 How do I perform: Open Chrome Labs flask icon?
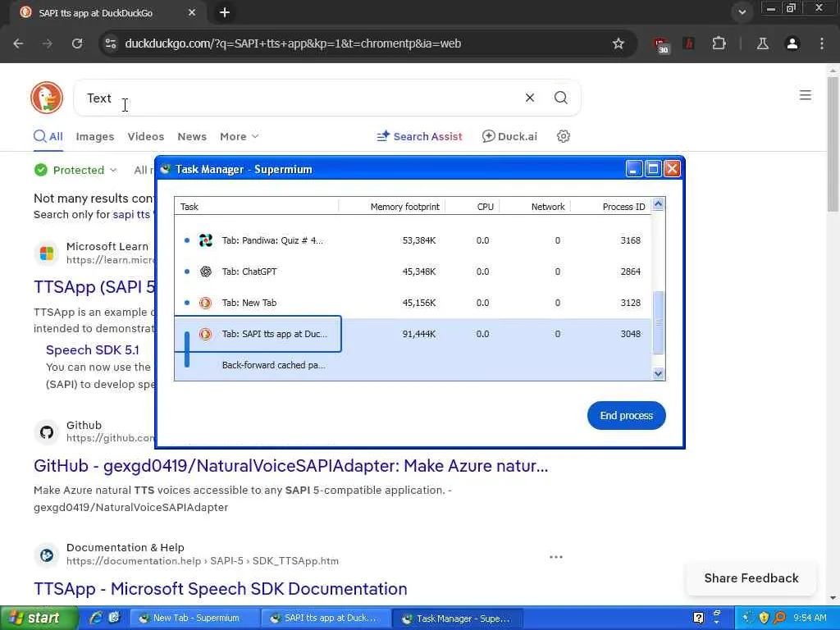(x=762, y=43)
